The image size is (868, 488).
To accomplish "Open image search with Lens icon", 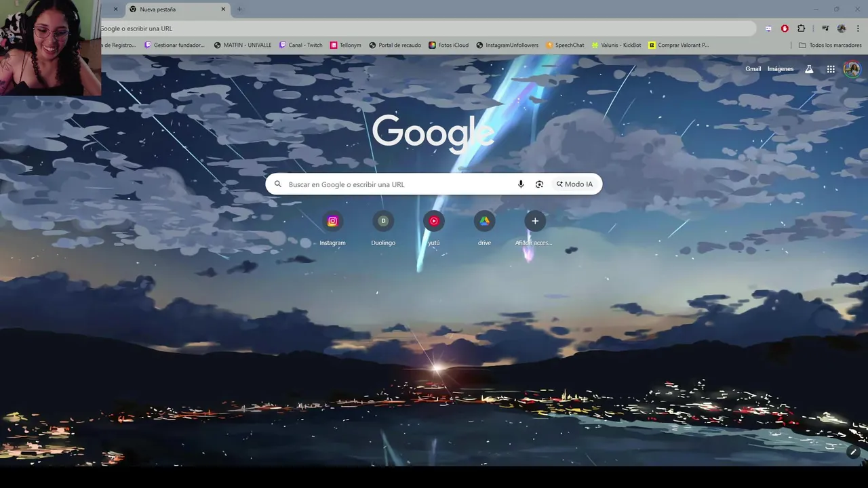I will click(539, 184).
